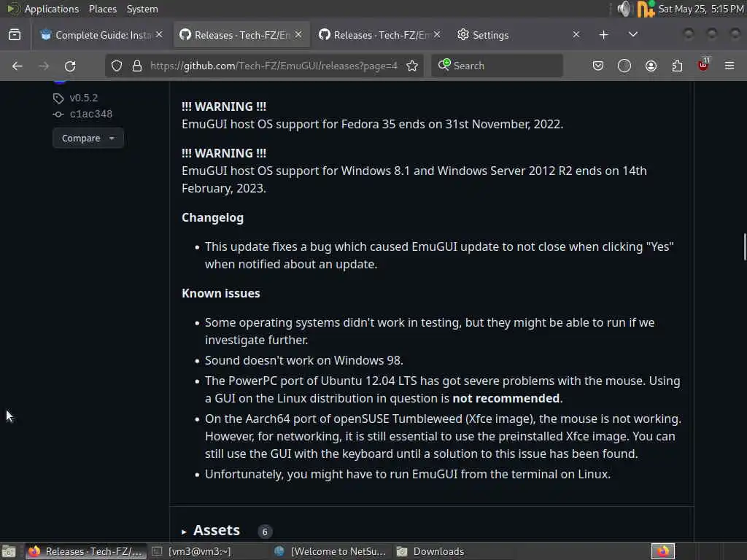Screen dimensions: 747x560
Task: Open the Firefox View tab icon
Action: [x=15, y=35]
